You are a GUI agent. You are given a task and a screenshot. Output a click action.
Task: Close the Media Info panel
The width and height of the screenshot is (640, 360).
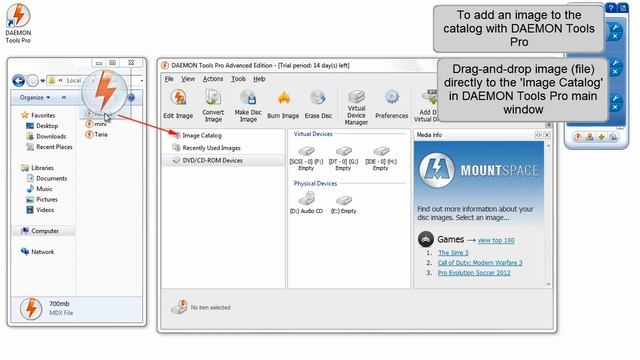[547, 135]
